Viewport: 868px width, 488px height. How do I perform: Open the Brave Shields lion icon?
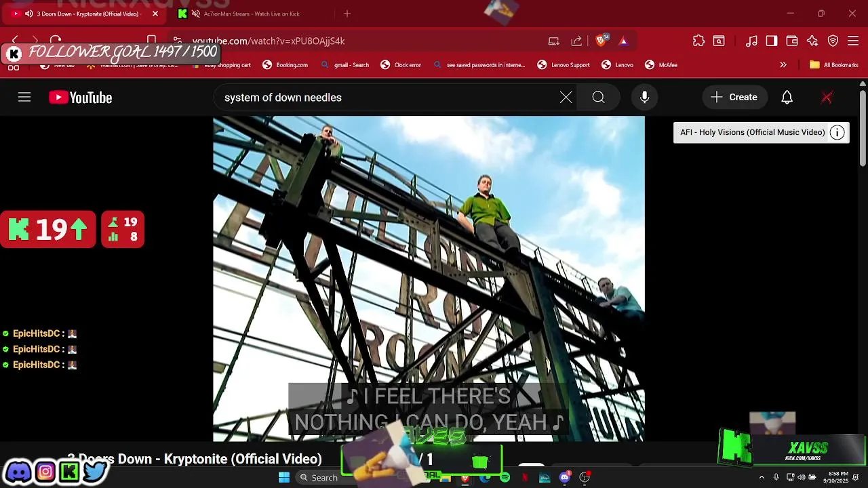601,41
